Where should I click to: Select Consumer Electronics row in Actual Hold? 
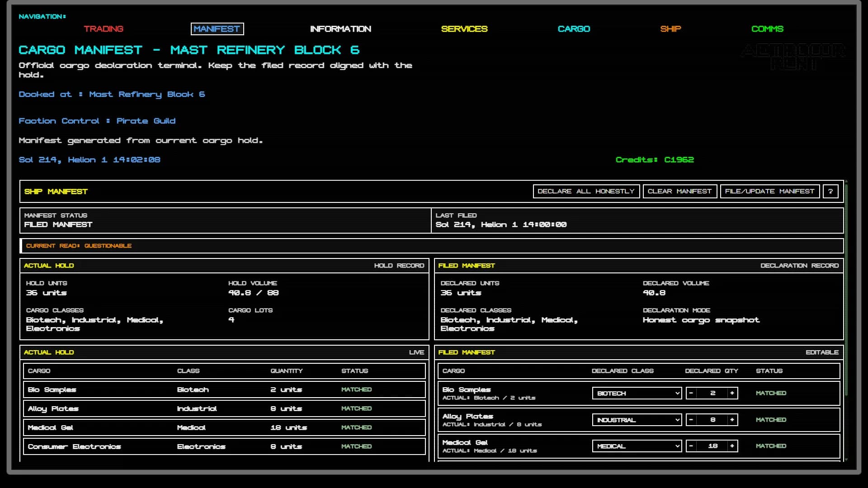224,446
